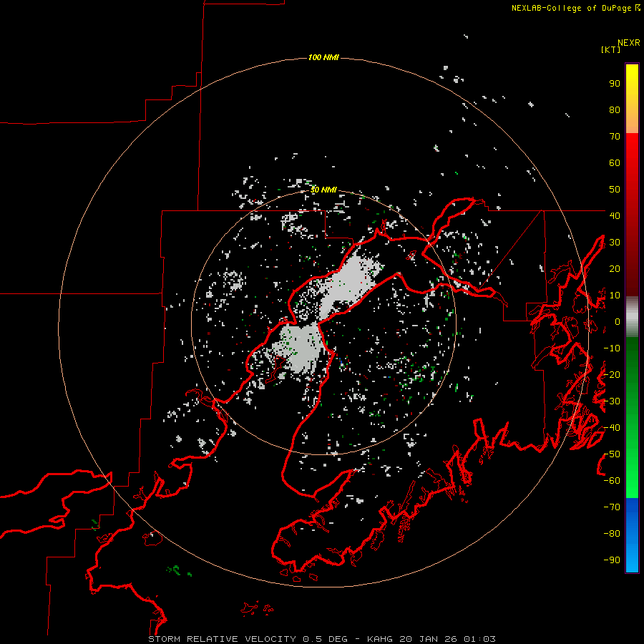The height and width of the screenshot is (644, 644).
Task: Click the -80 value on the velocity scale
Action: [612, 534]
